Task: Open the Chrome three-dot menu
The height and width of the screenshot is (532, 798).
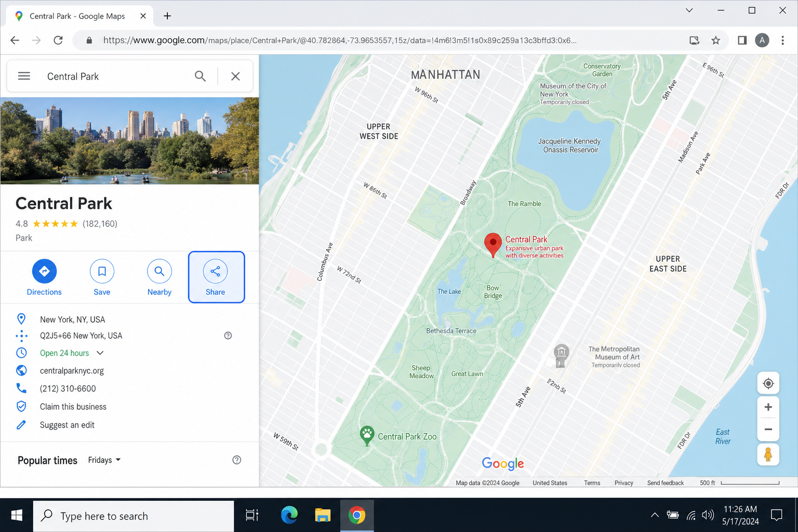Action: click(x=783, y=40)
